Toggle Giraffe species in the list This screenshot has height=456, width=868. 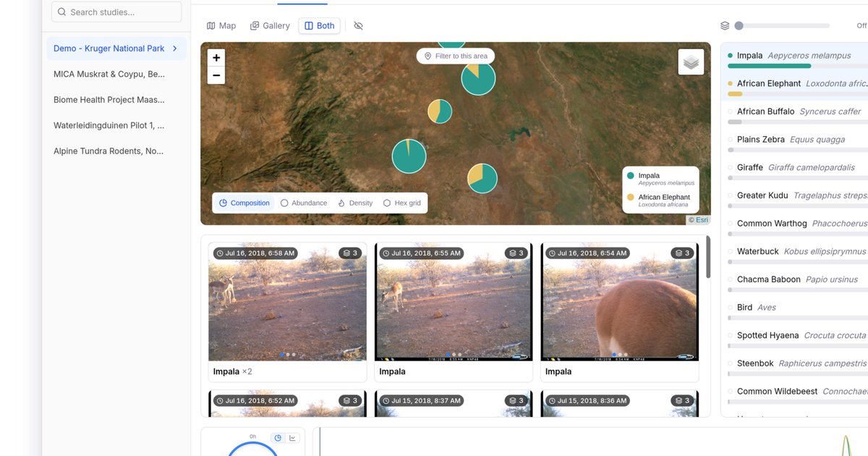796,172
